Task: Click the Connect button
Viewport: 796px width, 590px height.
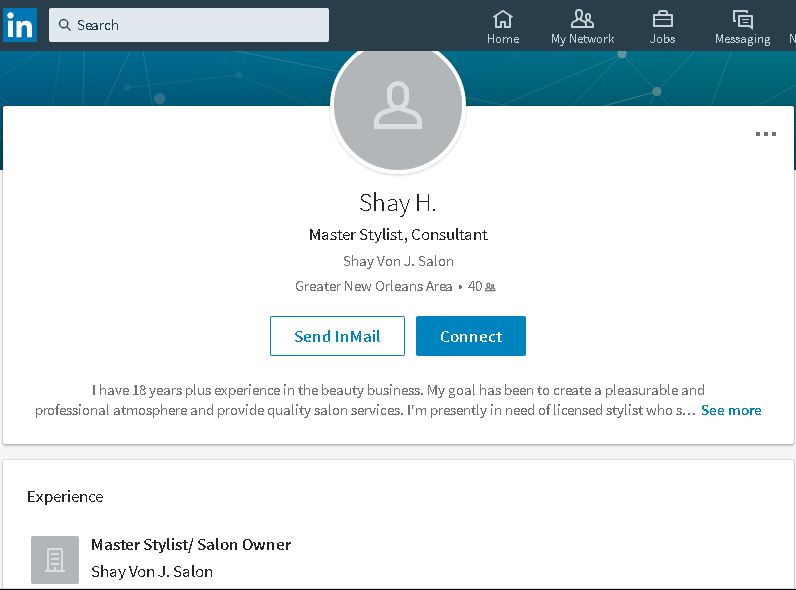Action: (x=470, y=336)
